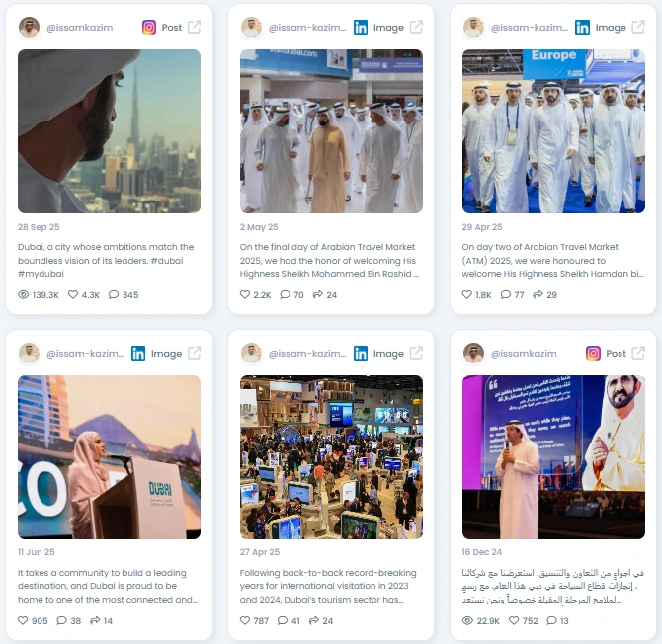Click the @issamkazim handle on the 16 Dec 24 post
This screenshot has height=644, width=662.
coord(524,354)
